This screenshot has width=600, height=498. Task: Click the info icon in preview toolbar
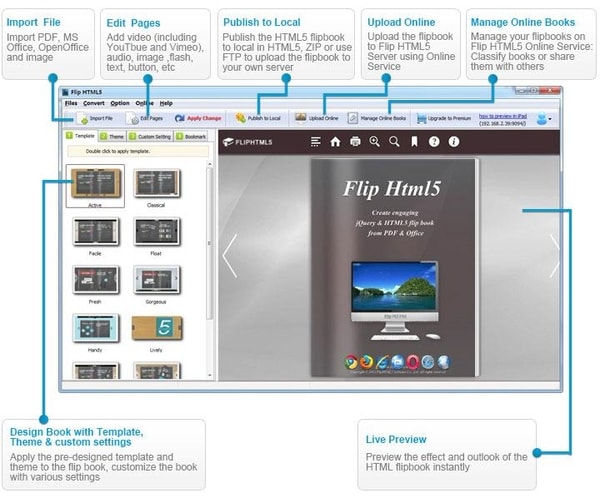454,142
